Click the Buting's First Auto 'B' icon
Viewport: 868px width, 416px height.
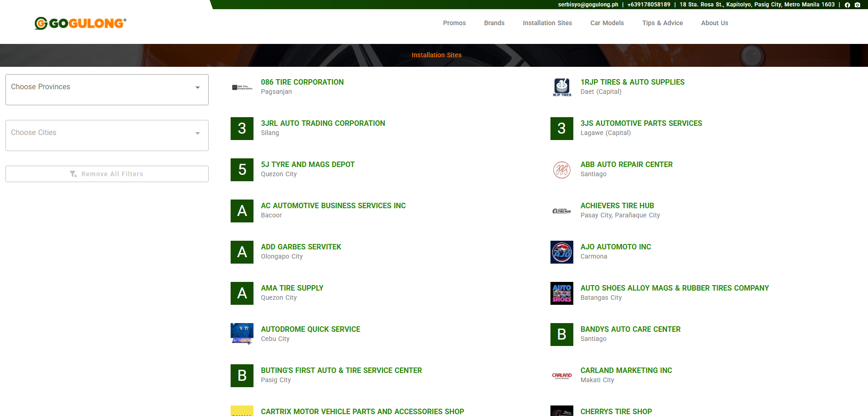click(242, 376)
